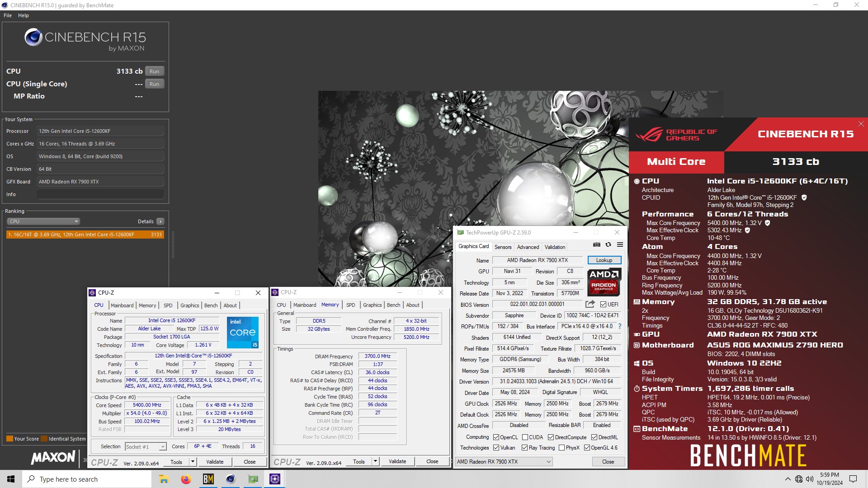
Task: Run the CPU multi-core benchmark
Action: (x=155, y=71)
